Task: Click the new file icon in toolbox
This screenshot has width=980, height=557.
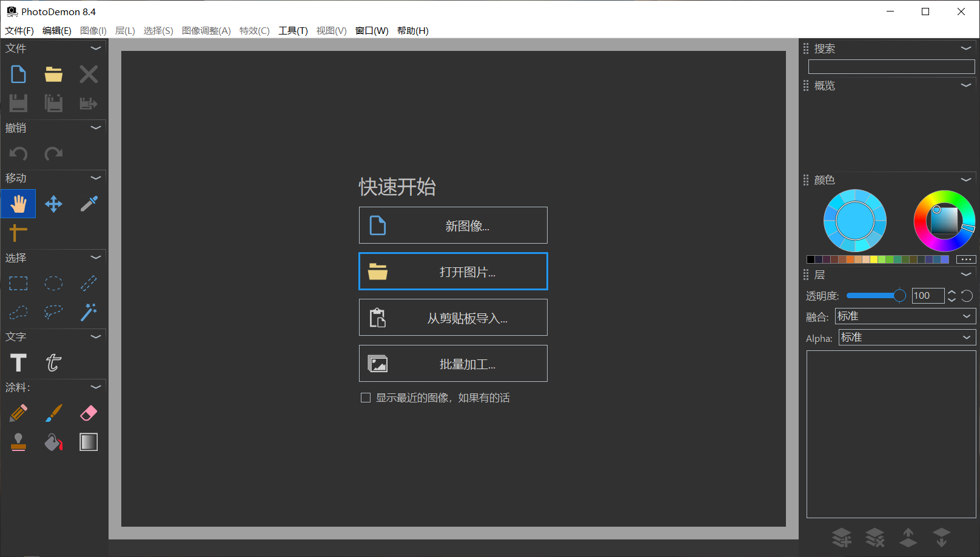Action: pyautogui.click(x=18, y=75)
